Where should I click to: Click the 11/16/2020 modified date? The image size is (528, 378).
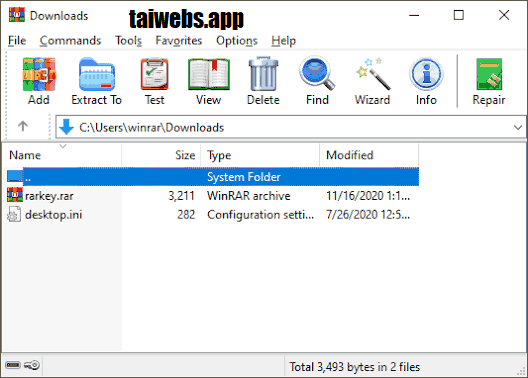[368, 196]
